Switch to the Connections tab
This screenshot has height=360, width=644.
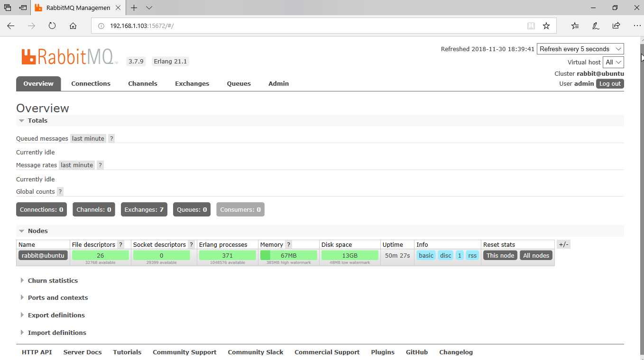91,84
